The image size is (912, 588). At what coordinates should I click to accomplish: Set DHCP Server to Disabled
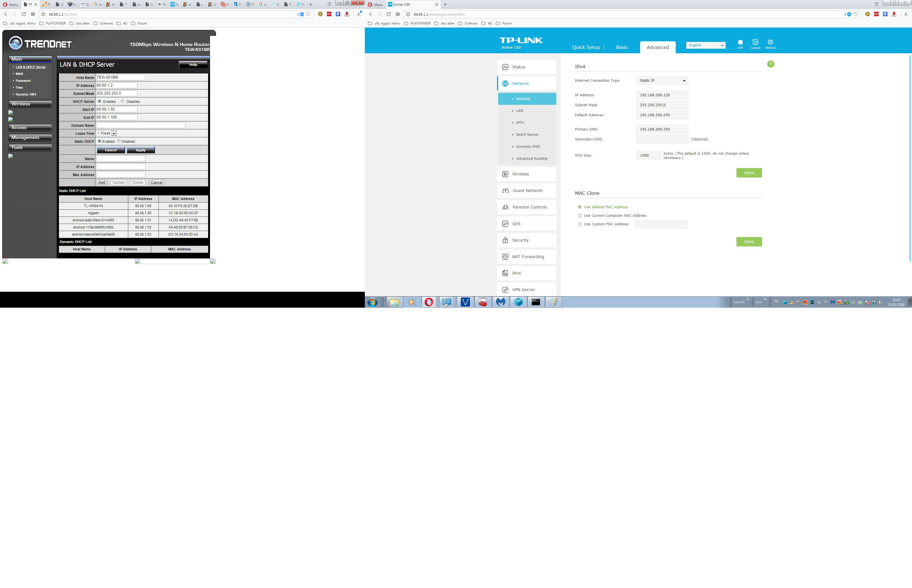pyautogui.click(x=123, y=102)
